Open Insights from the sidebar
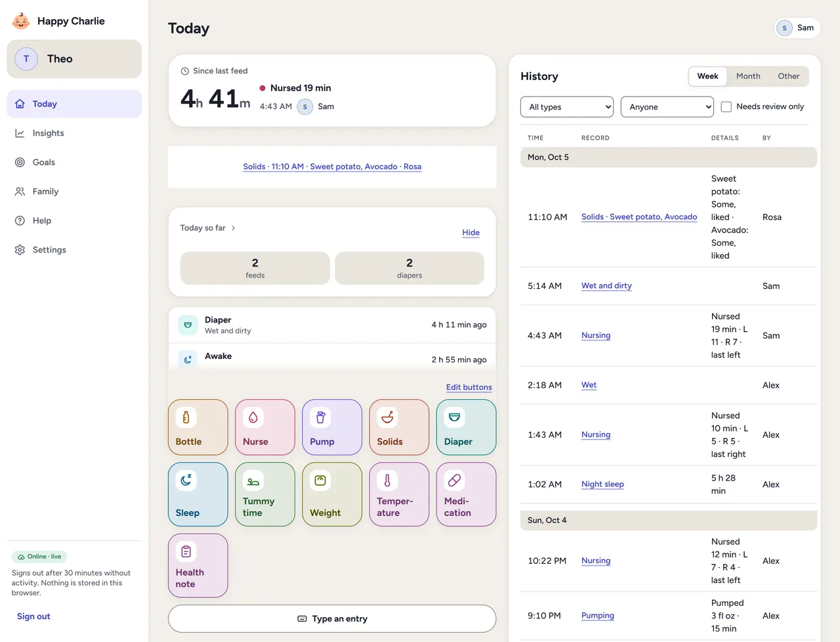This screenshot has width=840, height=642. pyautogui.click(x=74, y=133)
